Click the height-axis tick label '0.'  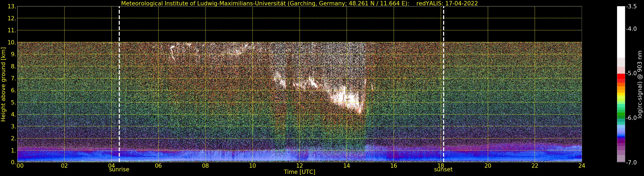click(x=13, y=162)
